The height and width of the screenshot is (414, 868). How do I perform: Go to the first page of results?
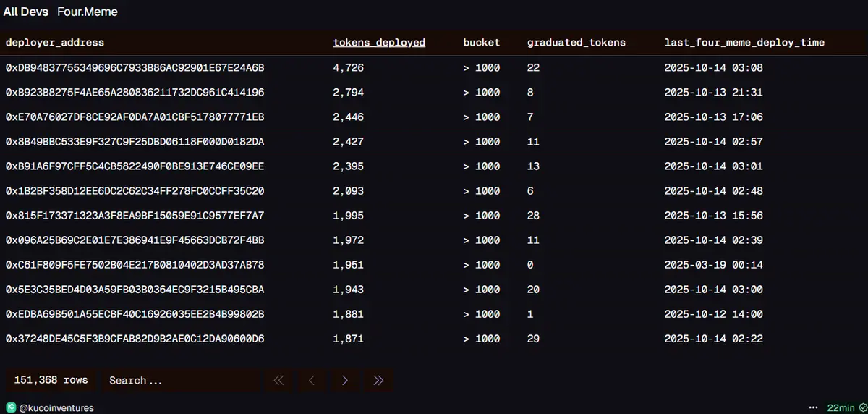coord(278,380)
